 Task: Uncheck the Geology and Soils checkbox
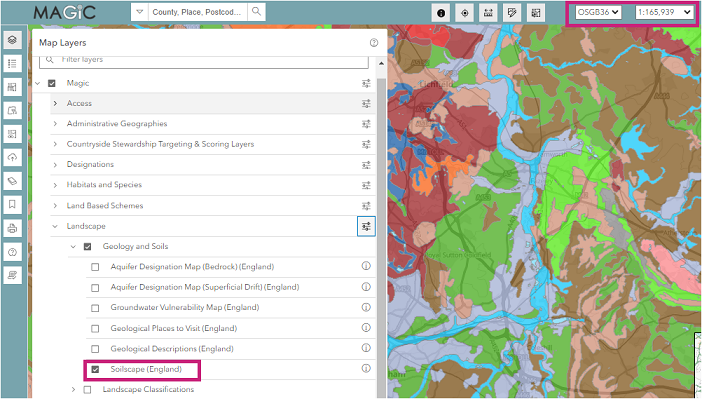[x=88, y=246]
